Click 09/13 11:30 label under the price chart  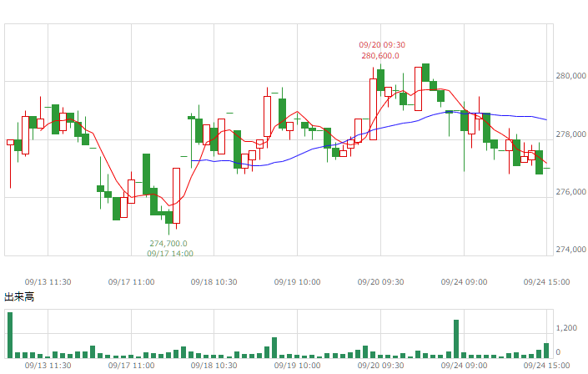48,282
